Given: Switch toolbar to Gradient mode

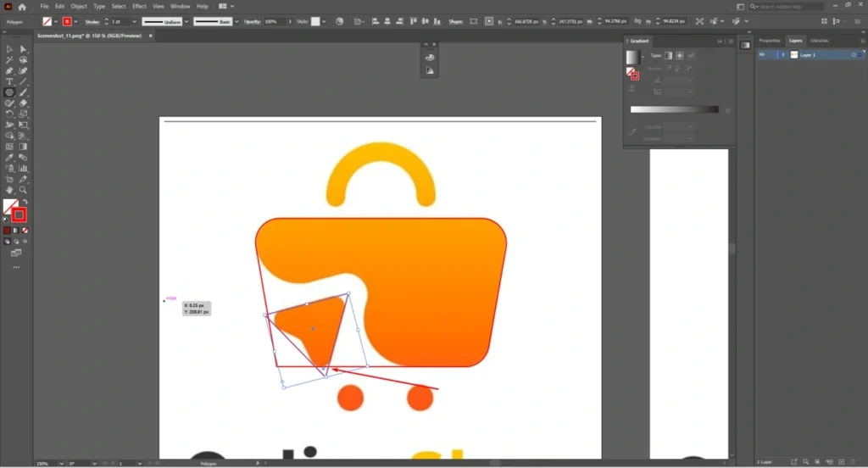Looking at the screenshot, I should pos(16,231).
